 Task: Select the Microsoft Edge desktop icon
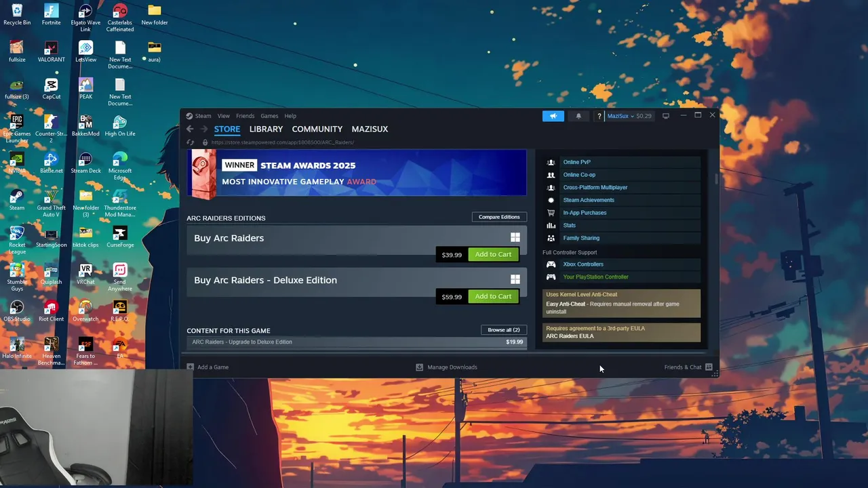point(120,166)
